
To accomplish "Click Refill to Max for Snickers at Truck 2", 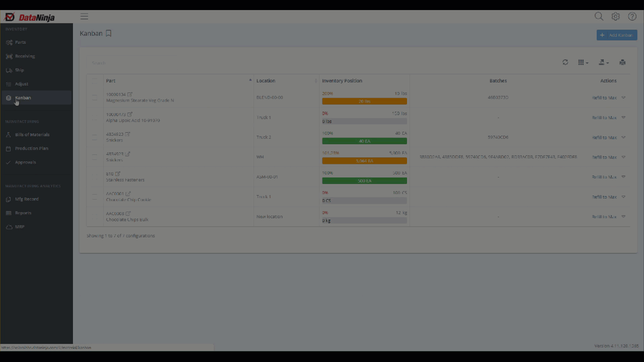I will [x=604, y=137].
